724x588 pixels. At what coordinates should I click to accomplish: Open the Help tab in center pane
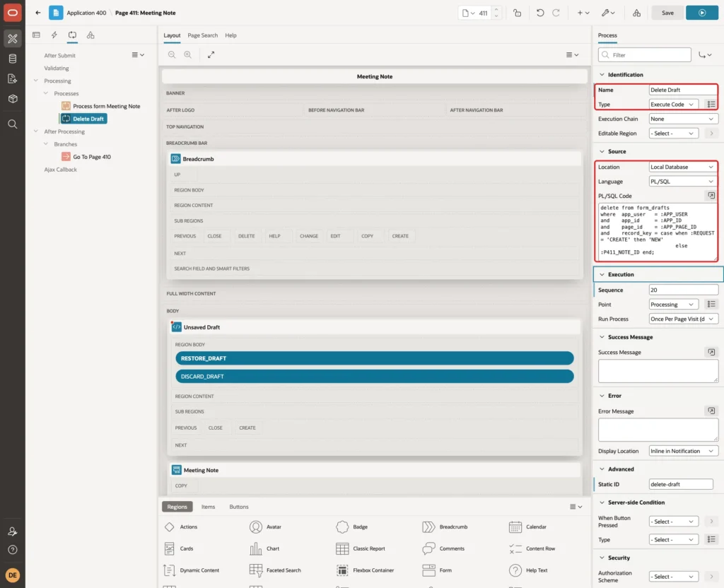(230, 35)
